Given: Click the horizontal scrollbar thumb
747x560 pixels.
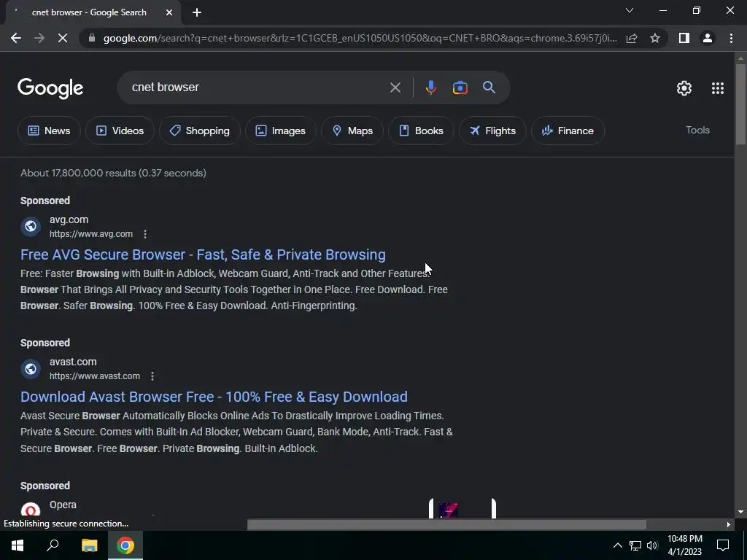Looking at the screenshot, I should pyautogui.click(x=446, y=524).
